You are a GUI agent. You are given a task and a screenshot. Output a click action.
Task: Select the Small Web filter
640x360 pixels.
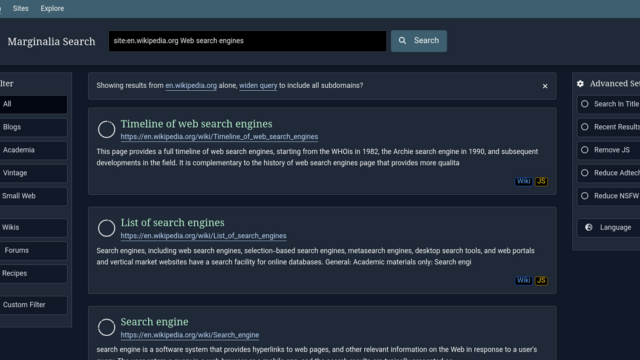pyautogui.click(x=33, y=196)
